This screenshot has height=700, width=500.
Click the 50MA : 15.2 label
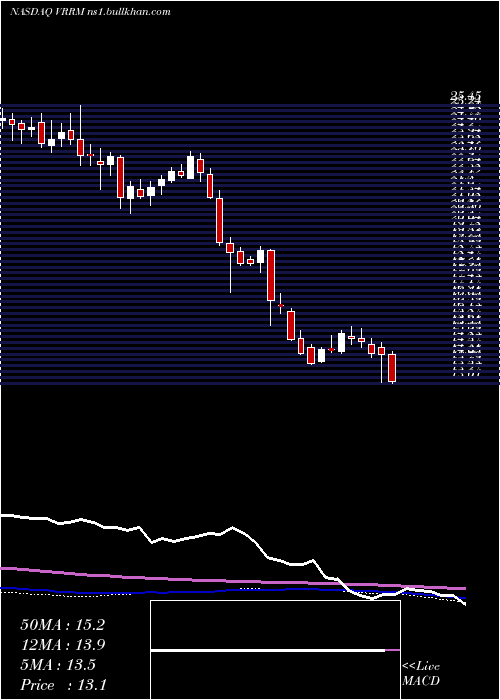(62, 625)
